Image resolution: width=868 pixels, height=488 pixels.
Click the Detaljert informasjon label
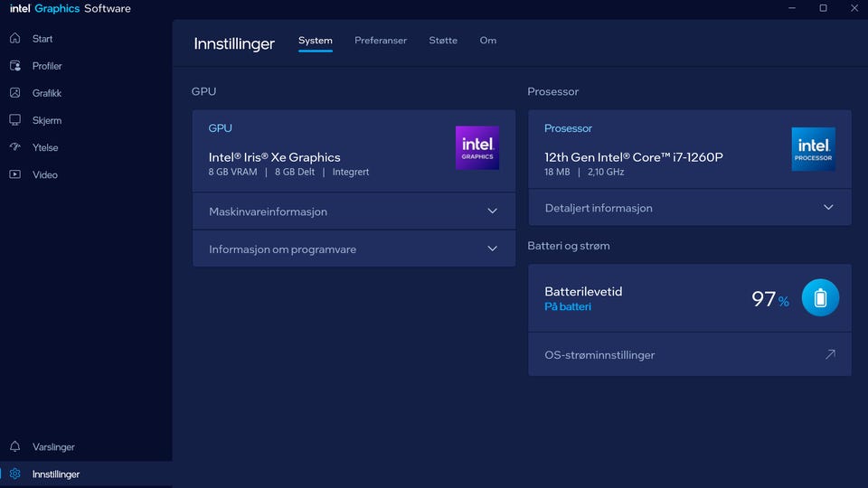(599, 208)
